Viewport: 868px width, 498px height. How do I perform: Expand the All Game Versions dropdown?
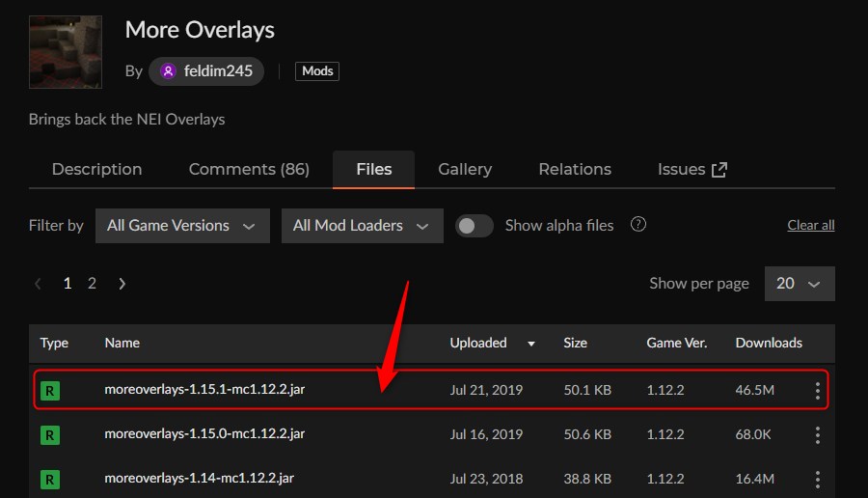click(182, 226)
